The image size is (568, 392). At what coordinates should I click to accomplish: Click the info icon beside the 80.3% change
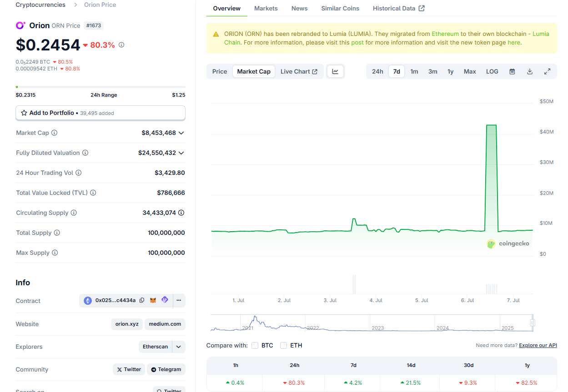point(121,45)
